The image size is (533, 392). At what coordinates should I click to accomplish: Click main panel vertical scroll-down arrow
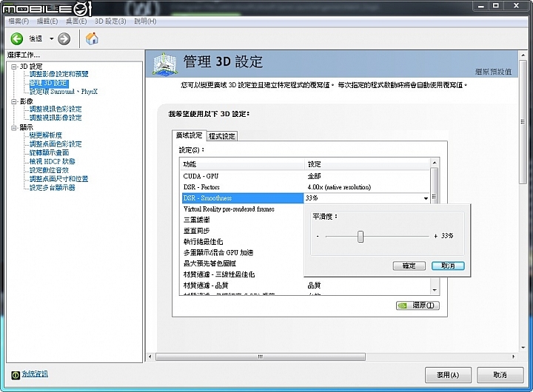point(523,348)
